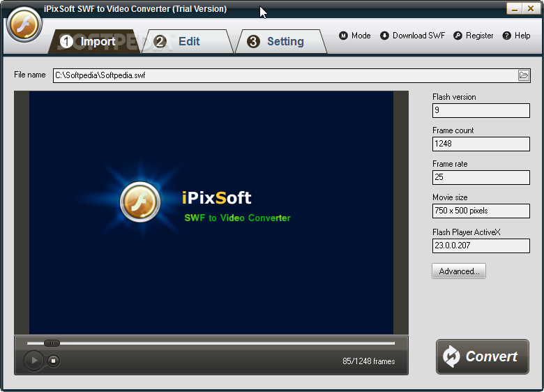544x392 pixels.
Task: Switch to the Import tab
Action: (x=94, y=41)
